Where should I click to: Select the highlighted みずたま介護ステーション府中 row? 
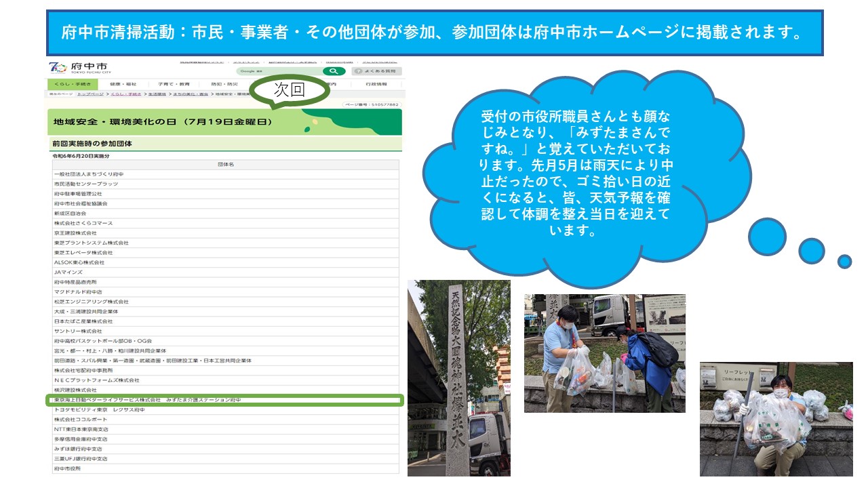(x=226, y=400)
